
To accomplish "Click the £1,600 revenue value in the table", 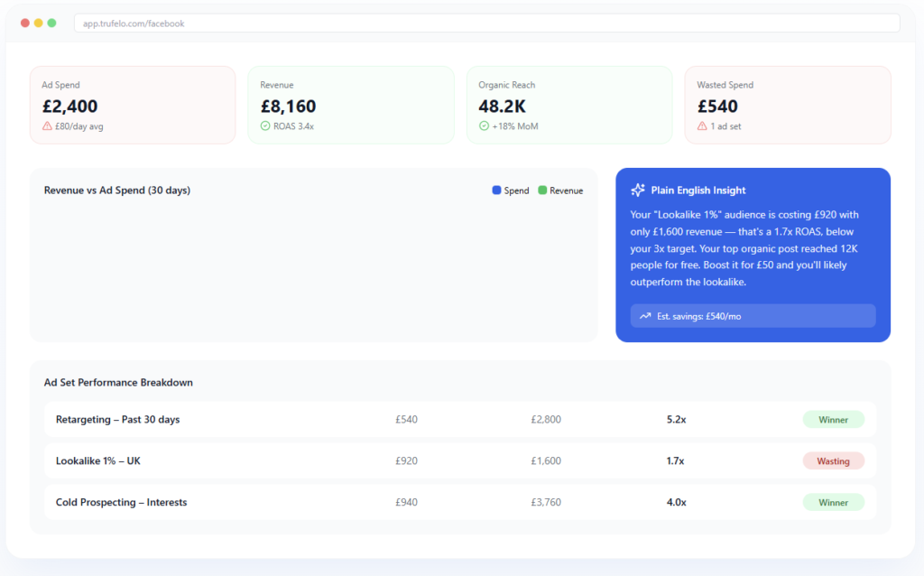I will point(546,461).
